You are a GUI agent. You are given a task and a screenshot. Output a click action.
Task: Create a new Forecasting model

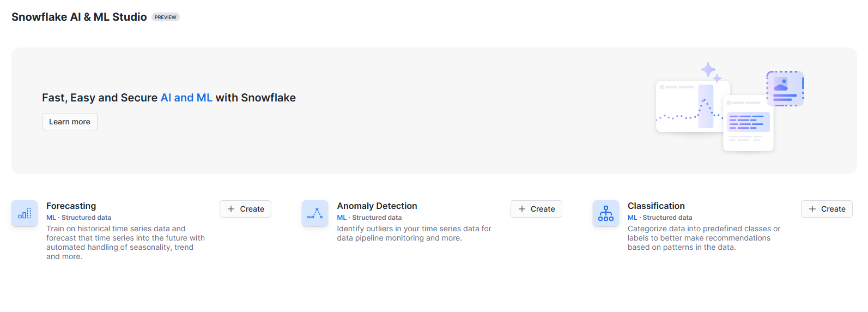click(245, 209)
